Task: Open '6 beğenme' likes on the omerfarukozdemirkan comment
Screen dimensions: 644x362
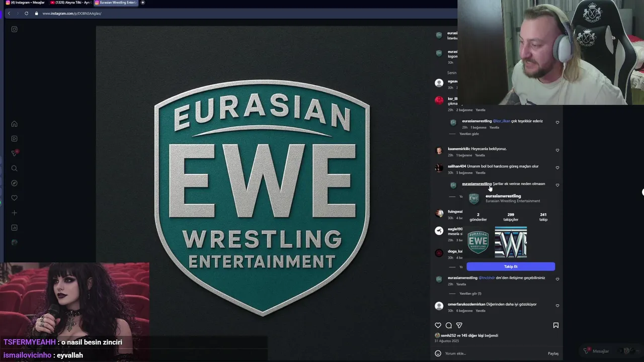Action: click(x=464, y=311)
